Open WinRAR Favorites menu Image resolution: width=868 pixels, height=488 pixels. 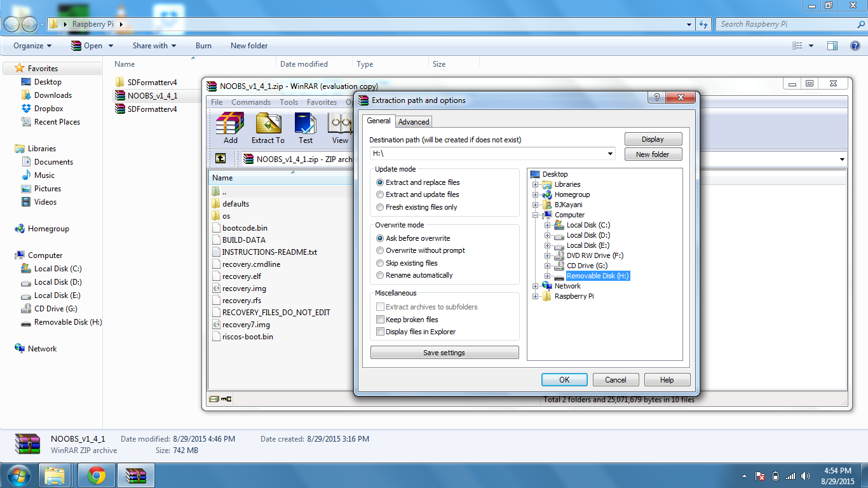[x=322, y=102]
